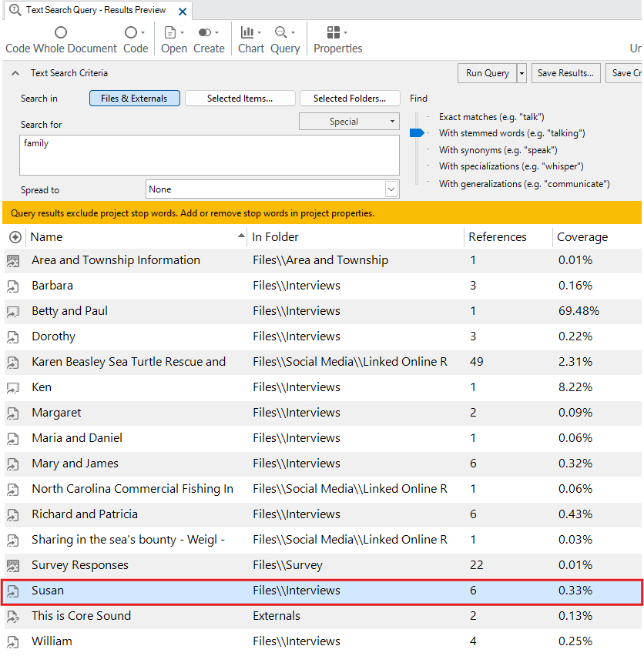Click the Save Results button
Image resolution: width=644 pixels, height=656 pixels.
(x=565, y=73)
